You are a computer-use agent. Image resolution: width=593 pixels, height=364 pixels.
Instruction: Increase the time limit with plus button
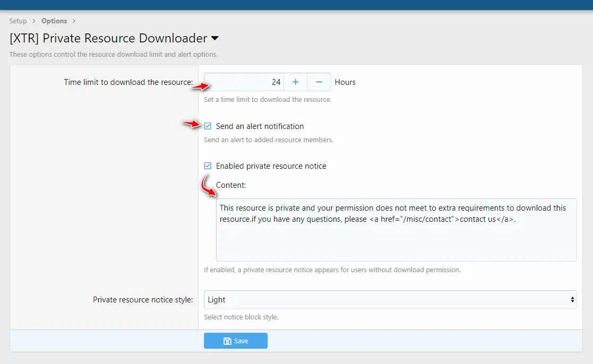point(296,82)
